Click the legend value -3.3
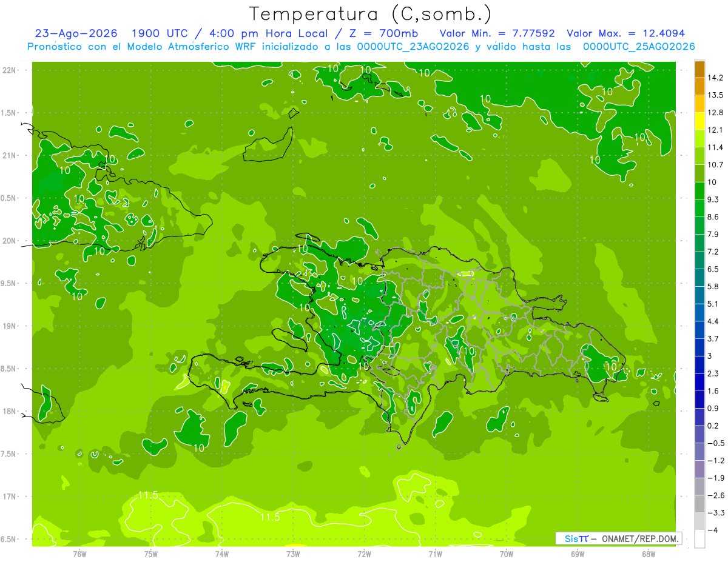The height and width of the screenshot is (562, 728). 715,513
